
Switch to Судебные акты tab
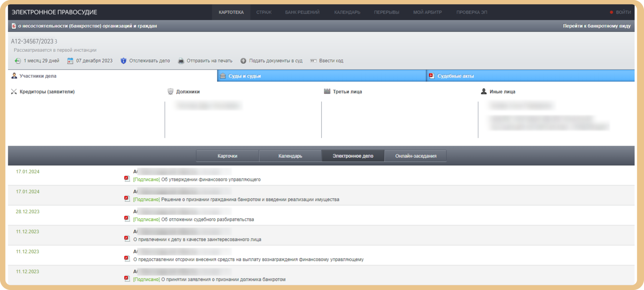[531, 76]
